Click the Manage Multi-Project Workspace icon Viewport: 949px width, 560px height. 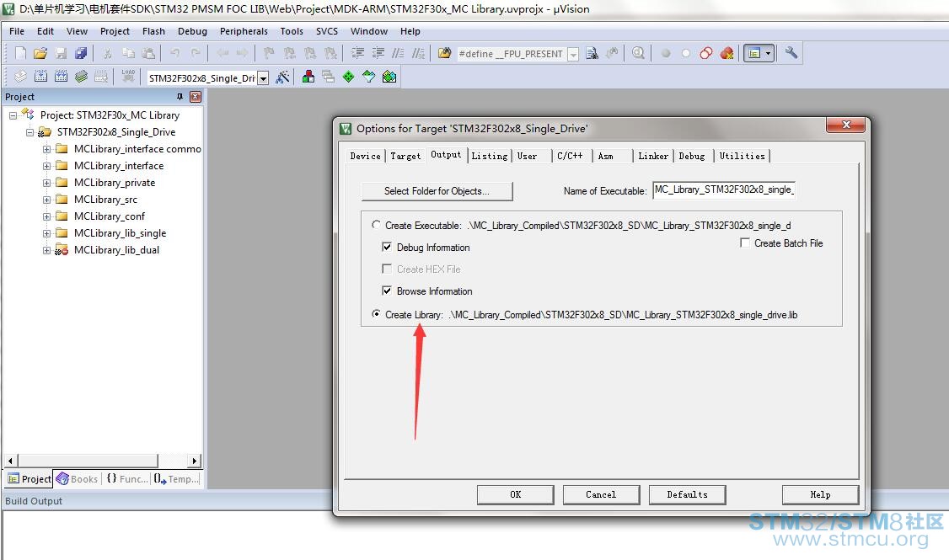click(328, 77)
